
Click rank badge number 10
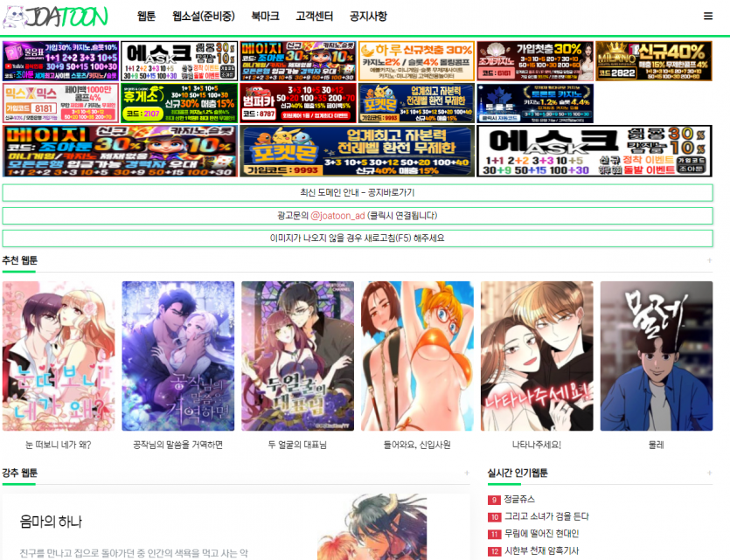point(494,517)
